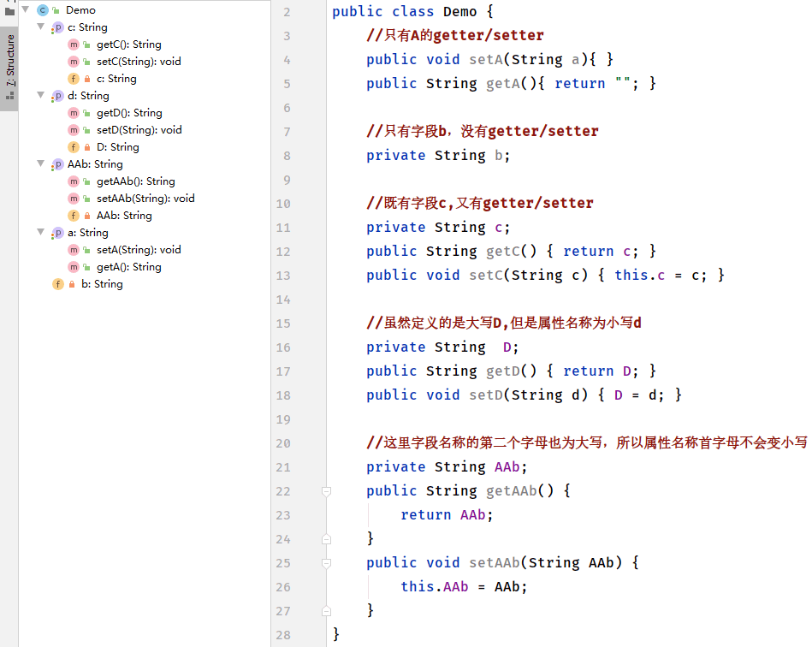
Task: Click line number 2 in gutter
Action: tap(287, 12)
